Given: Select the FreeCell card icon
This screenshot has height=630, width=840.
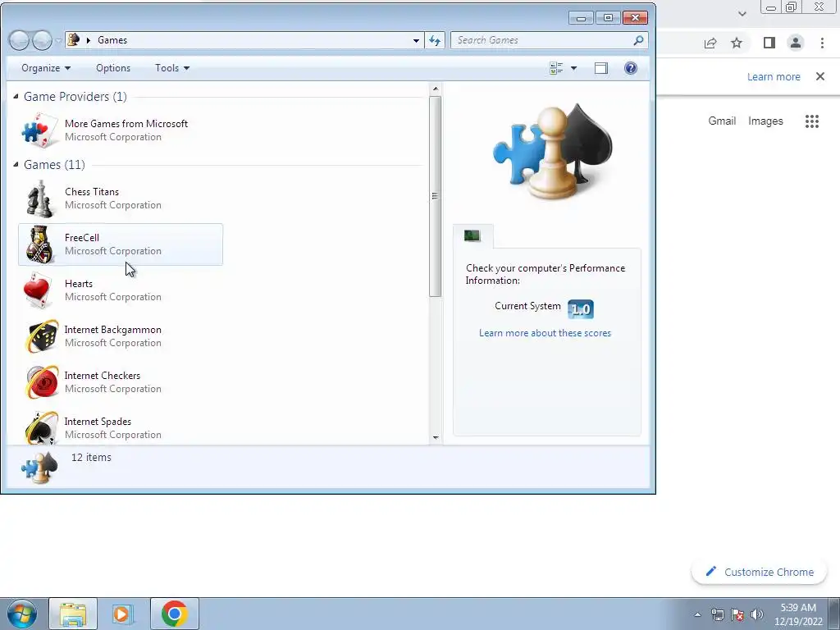Looking at the screenshot, I should (40, 244).
